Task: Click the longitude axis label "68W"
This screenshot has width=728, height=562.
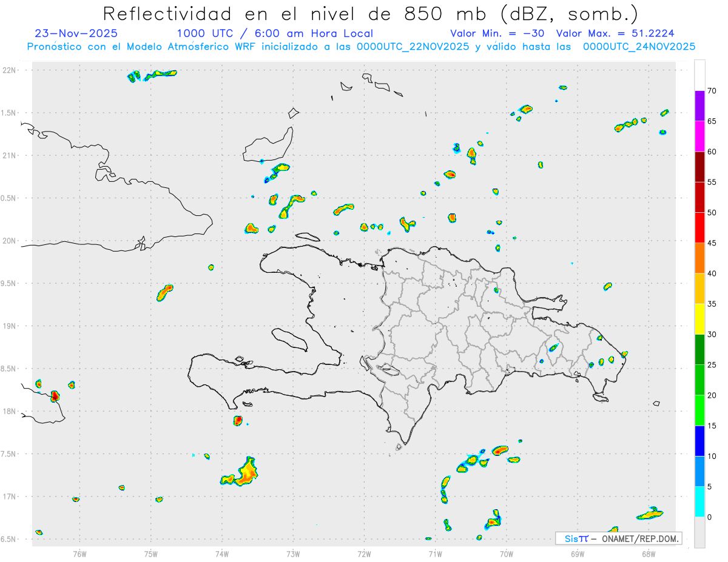Action: pos(649,553)
